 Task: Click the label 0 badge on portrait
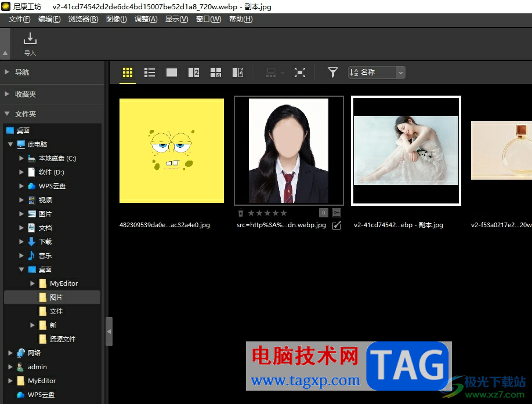(323, 213)
